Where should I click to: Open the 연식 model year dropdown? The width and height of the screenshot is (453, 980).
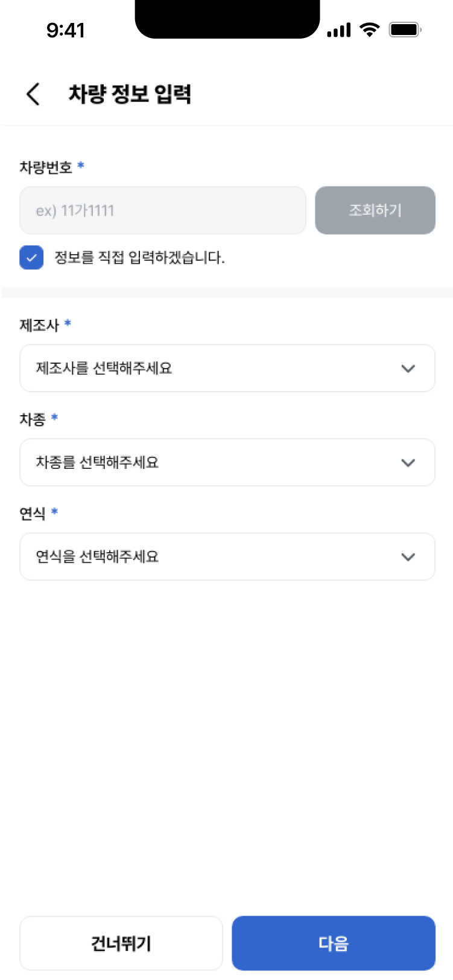point(227,556)
